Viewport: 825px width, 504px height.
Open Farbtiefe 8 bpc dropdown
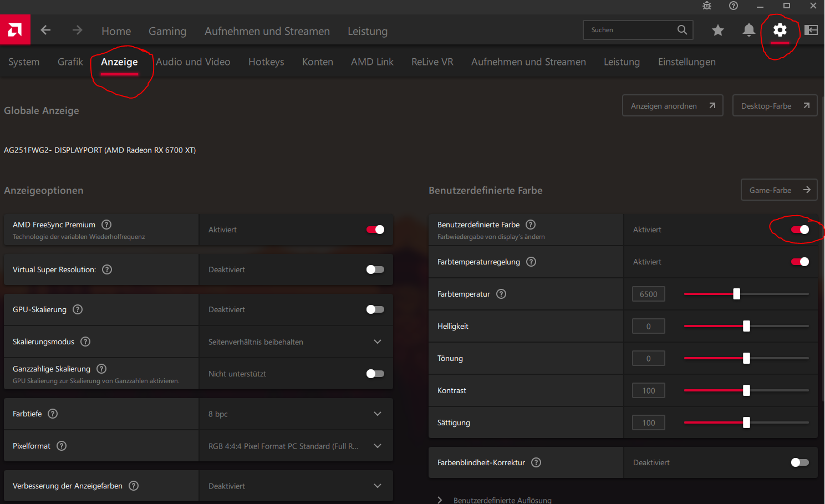coord(296,414)
